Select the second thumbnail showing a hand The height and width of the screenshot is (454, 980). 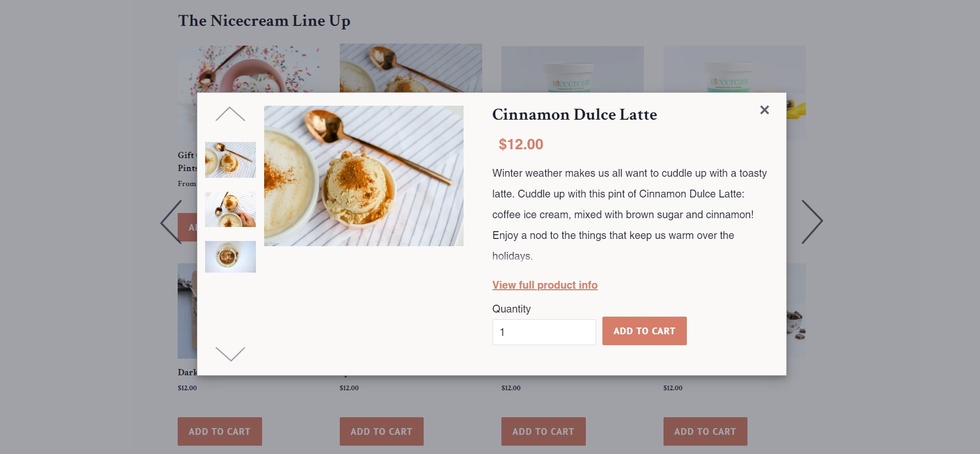point(230,209)
